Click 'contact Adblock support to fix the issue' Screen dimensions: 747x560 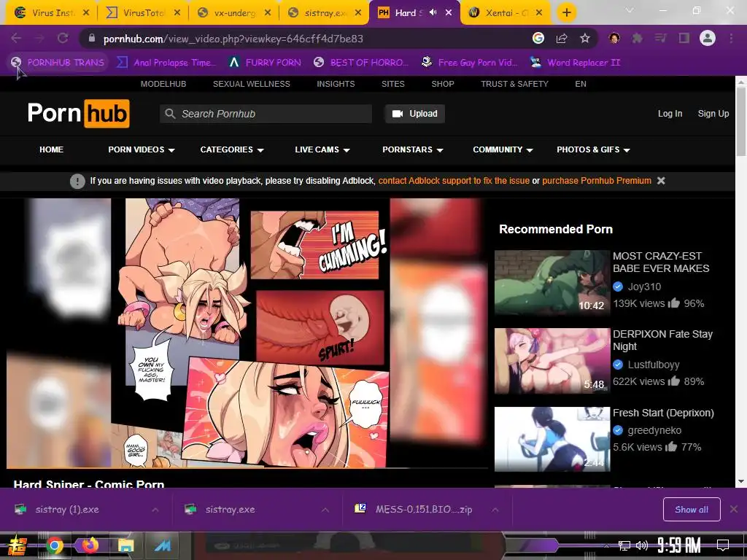454,181
